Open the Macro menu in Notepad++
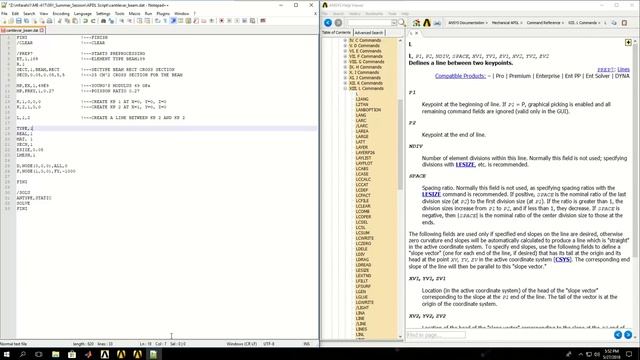 pyautogui.click(x=134, y=13)
